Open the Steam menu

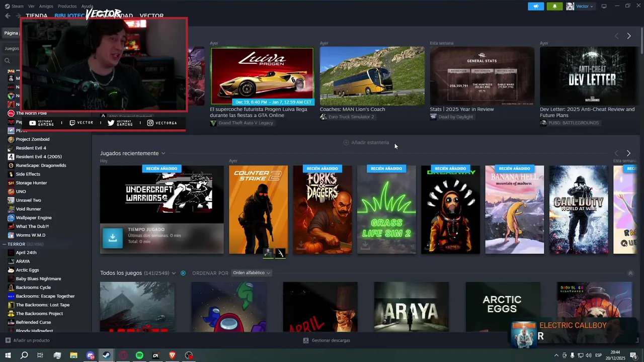17,6
